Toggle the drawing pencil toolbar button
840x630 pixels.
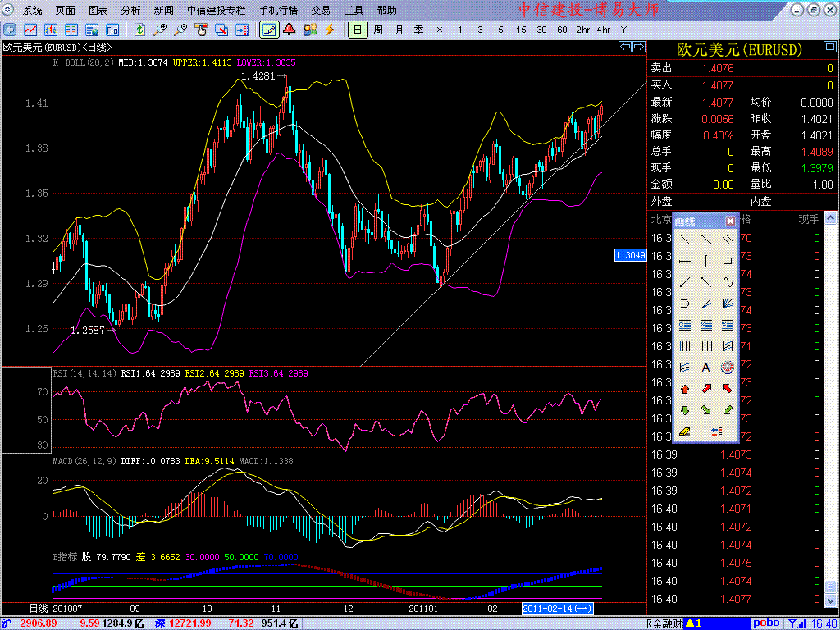(267, 30)
